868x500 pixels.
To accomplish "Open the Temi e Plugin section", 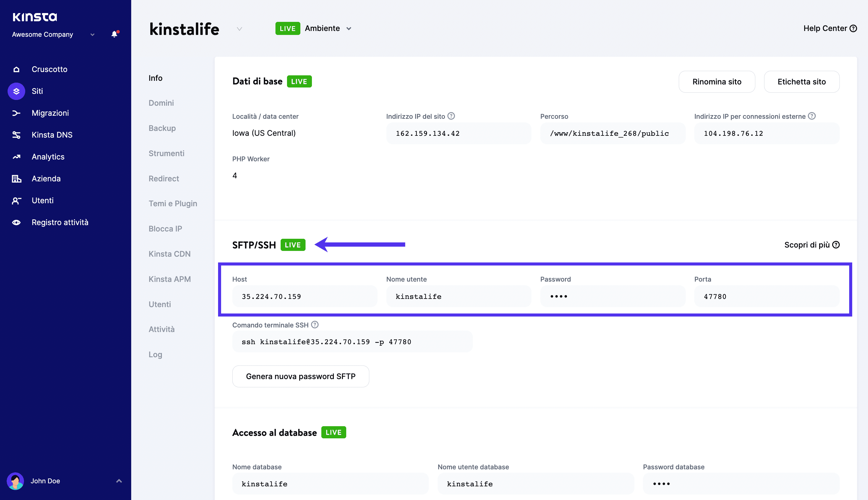I will [173, 203].
